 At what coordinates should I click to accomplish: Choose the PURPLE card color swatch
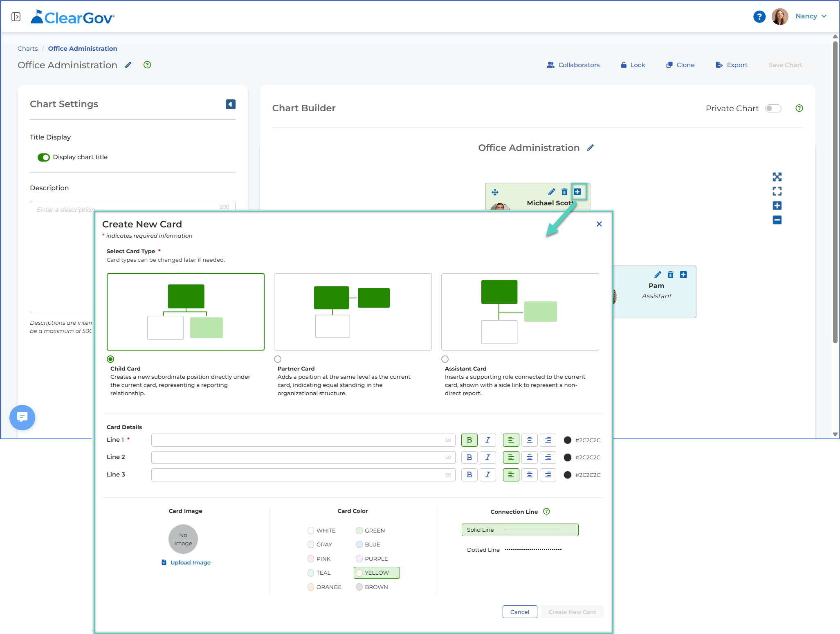(372, 559)
